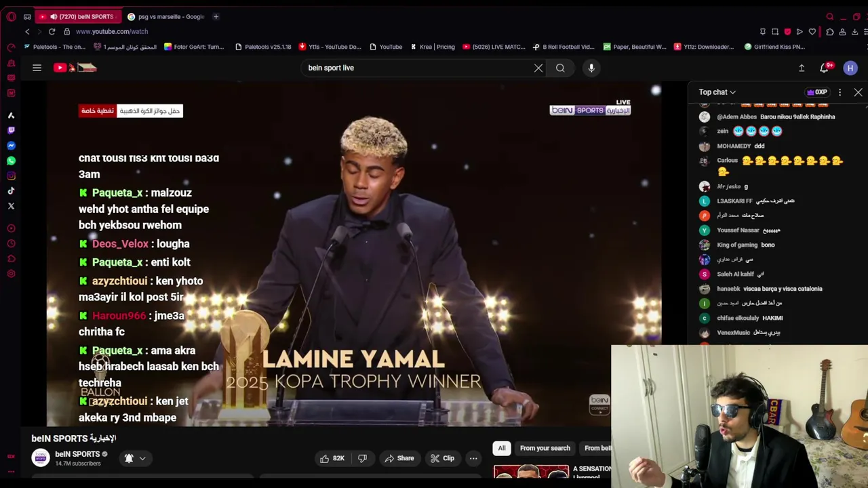Create a clip with Clip button
The image size is (868, 488).
(x=442, y=458)
